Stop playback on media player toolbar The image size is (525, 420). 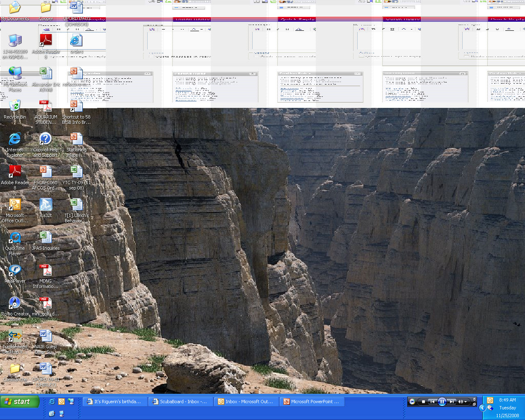pos(423,402)
